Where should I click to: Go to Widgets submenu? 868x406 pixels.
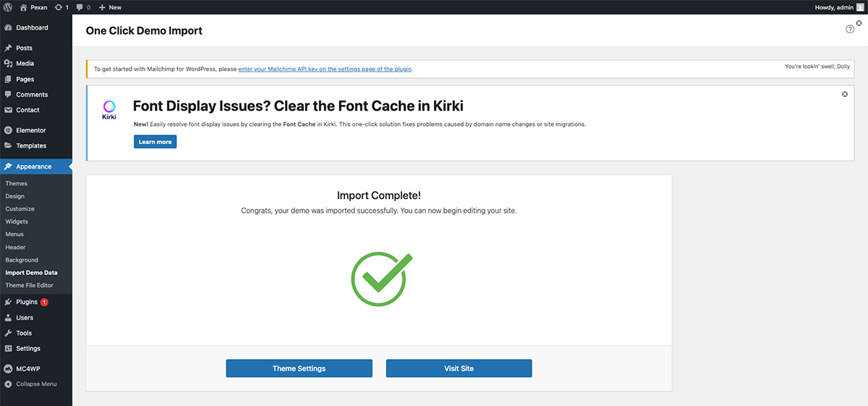tap(17, 221)
